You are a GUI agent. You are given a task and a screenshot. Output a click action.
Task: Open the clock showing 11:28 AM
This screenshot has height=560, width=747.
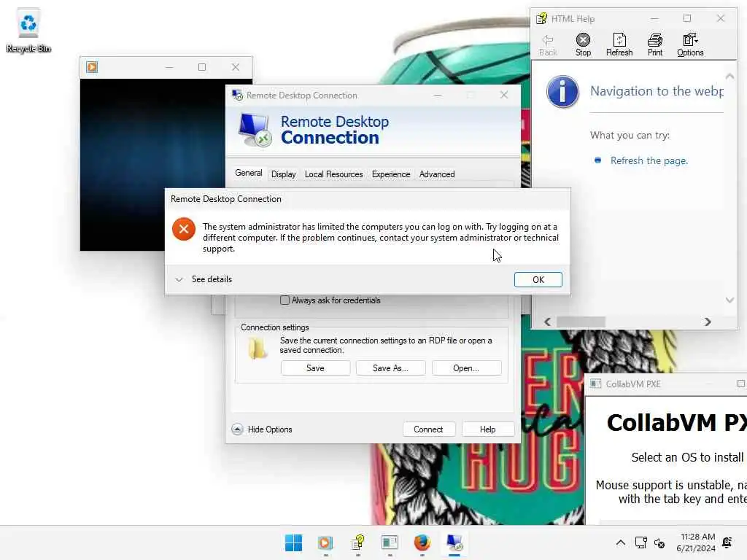tap(696, 542)
